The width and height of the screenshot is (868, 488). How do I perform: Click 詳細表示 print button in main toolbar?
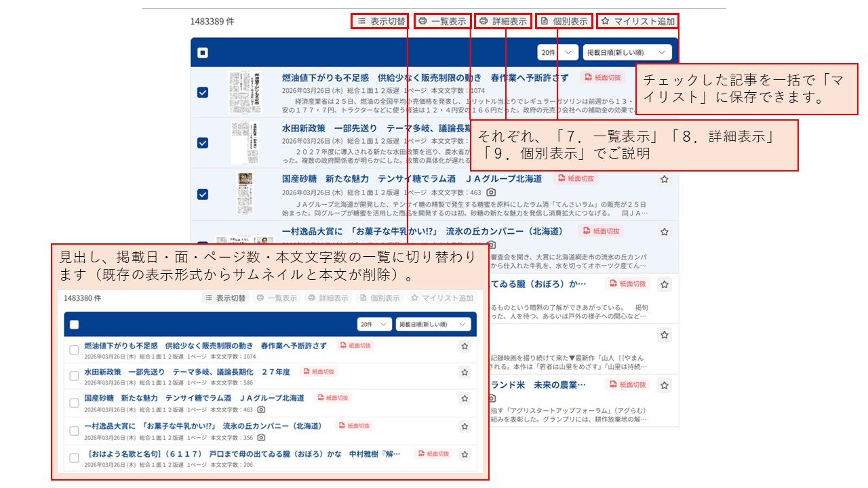tap(503, 21)
